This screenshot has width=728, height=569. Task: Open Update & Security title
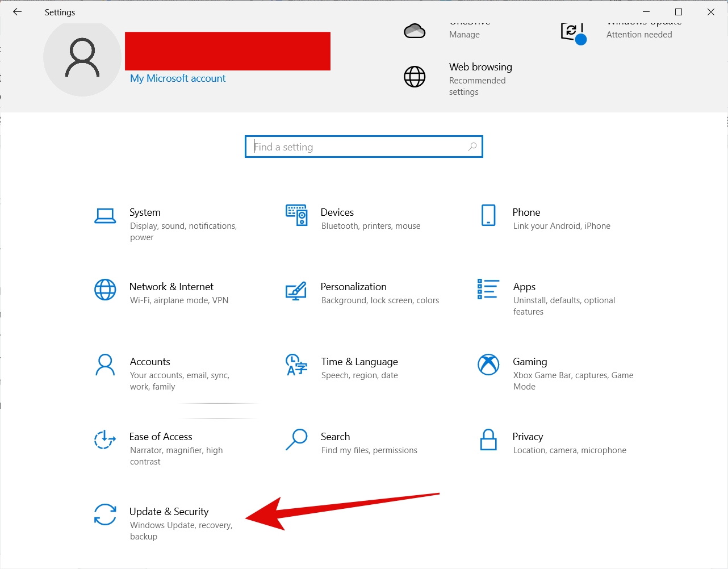click(169, 512)
